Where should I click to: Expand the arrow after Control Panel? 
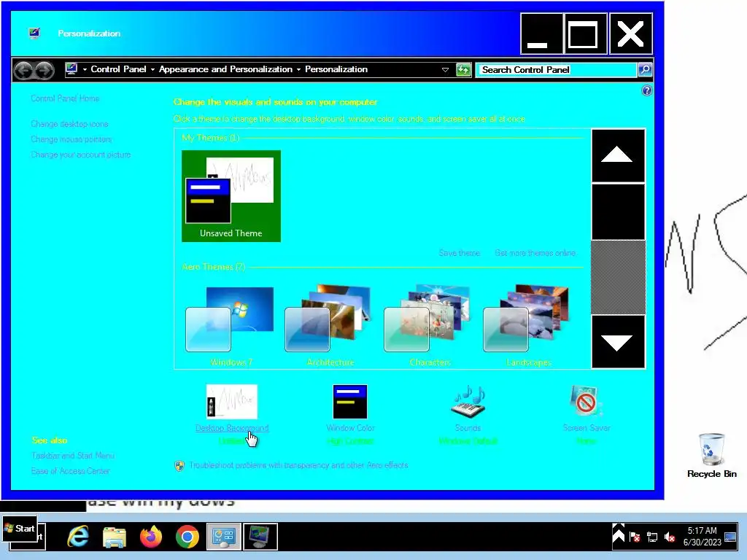pyautogui.click(x=152, y=69)
